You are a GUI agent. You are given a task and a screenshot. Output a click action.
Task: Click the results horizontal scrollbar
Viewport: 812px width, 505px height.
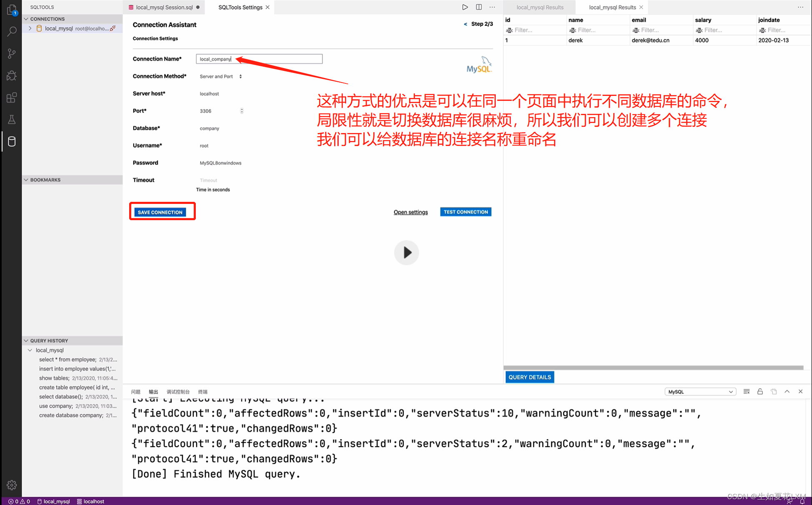(654, 368)
